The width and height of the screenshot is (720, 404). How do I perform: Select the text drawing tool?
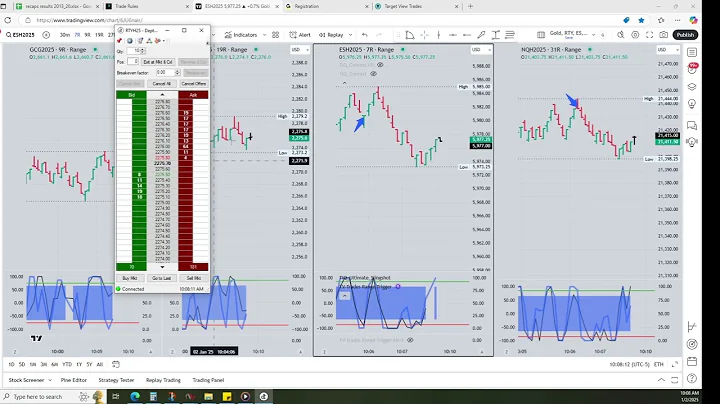[495, 35]
